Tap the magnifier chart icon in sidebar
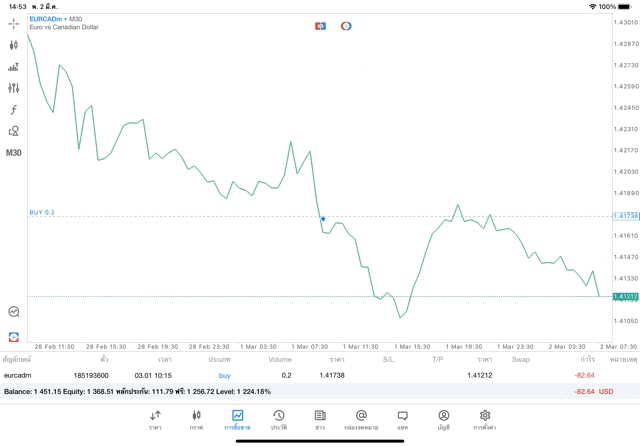 pyautogui.click(x=14, y=312)
